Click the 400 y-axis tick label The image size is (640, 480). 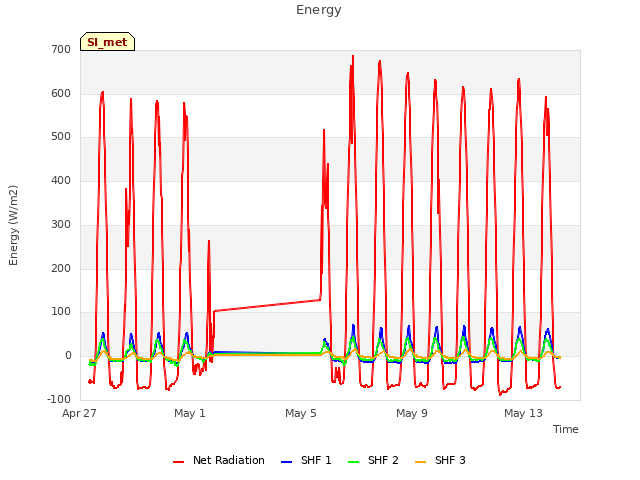[x=61, y=180]
